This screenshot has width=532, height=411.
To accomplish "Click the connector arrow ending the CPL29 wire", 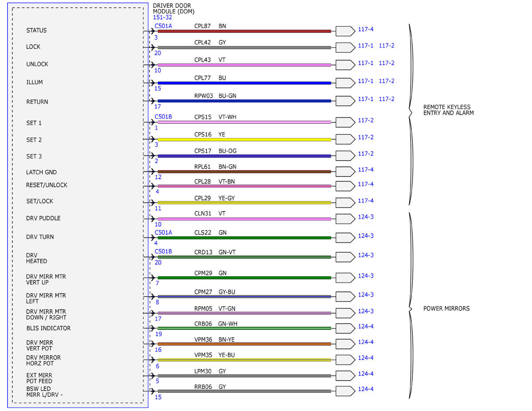I will click(x=345, y=203).
